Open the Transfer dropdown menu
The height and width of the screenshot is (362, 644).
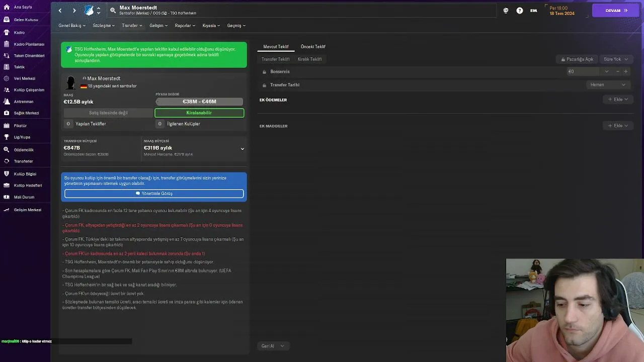click(x=132, y=26)
